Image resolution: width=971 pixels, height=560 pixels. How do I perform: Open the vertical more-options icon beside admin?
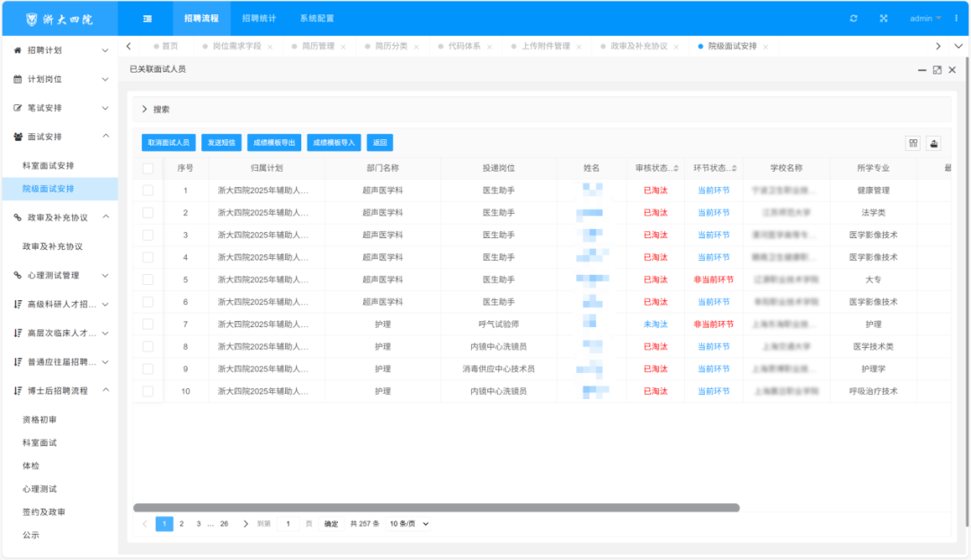coord(956,19)
